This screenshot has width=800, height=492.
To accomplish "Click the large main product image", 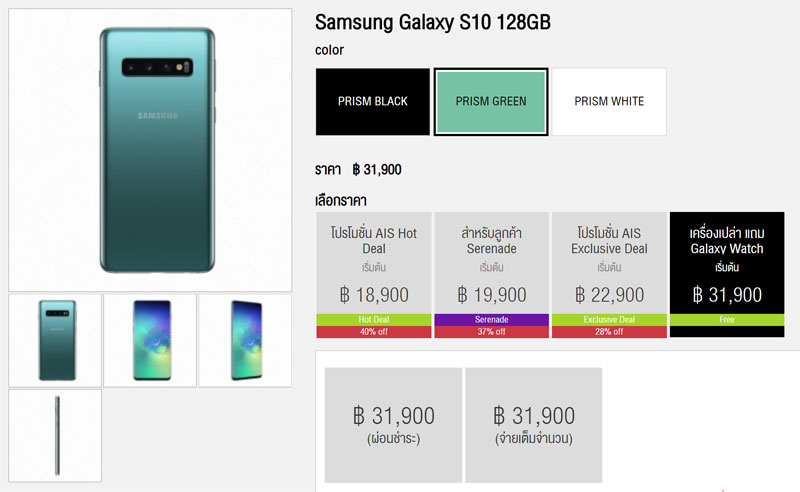I will click(x=150, y=150).
